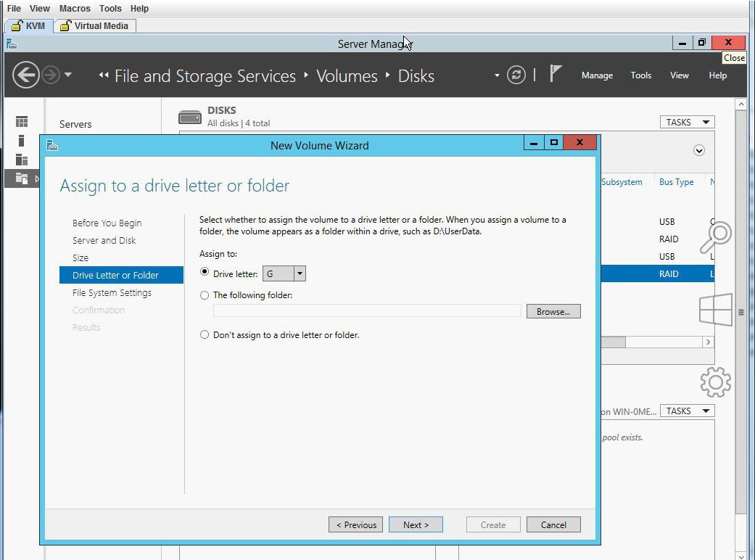Click the Server Manager scroll up arrow
This screenshot has height=560, width=755.
[741, 104]
